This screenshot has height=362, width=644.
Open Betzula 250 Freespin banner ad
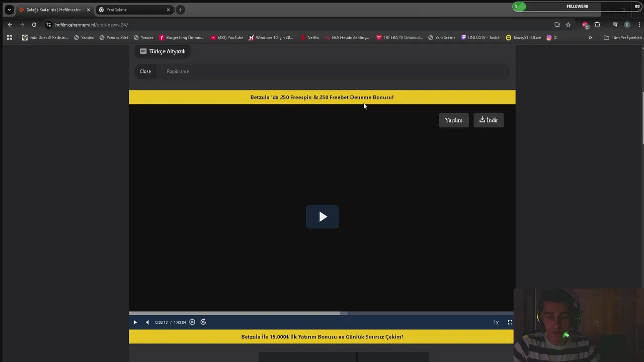tap(322, 98)
